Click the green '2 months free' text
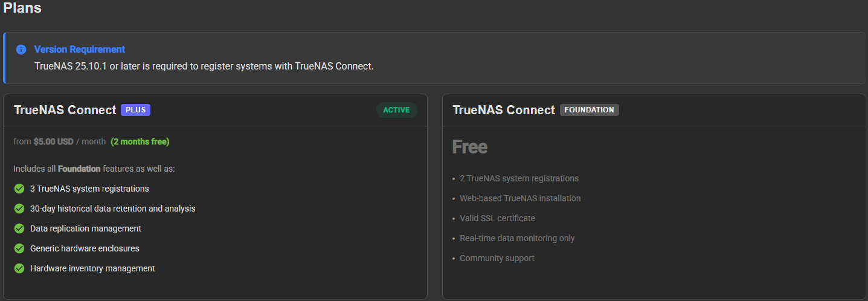 pyautogui.click(x=140, y=141)
